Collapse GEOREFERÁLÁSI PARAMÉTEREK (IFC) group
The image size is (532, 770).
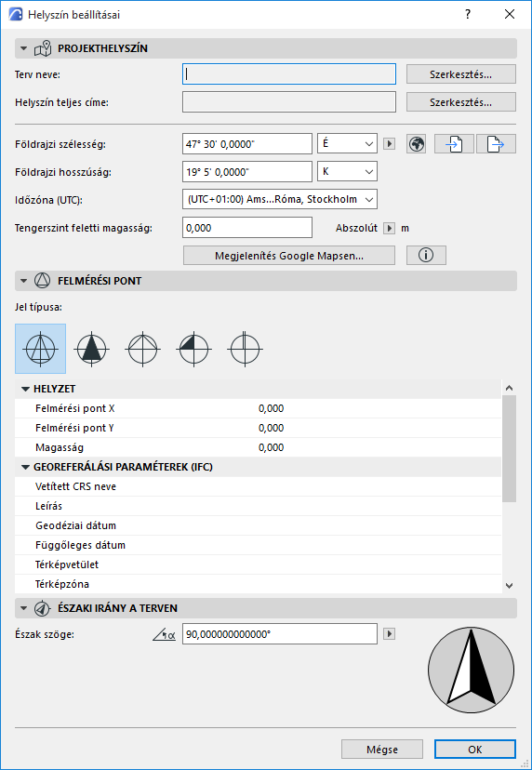click(25, 468)
